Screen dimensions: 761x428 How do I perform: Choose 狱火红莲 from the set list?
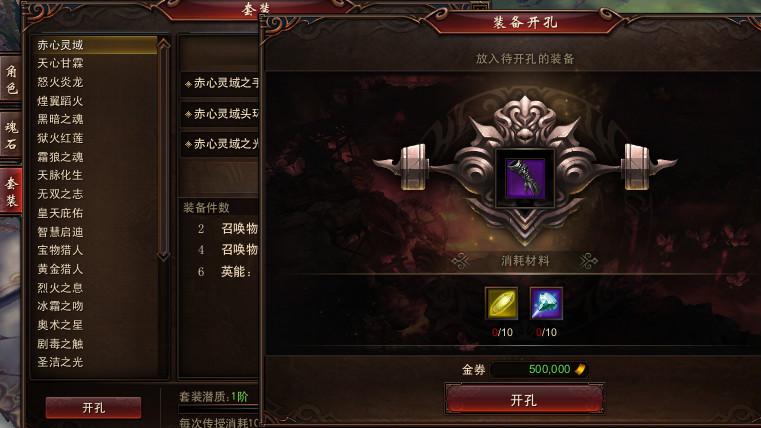(x=60, y=138)
